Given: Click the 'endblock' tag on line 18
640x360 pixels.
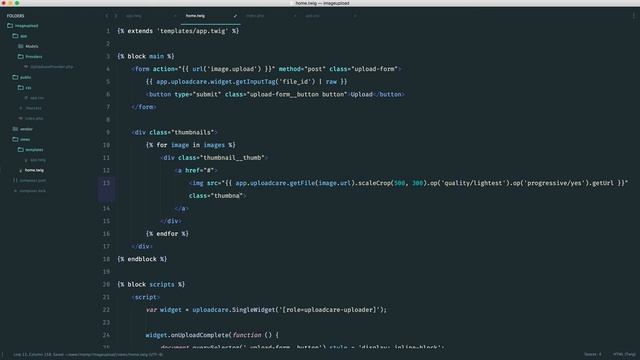Looking at the screenshot, I should tap(142, 259).
